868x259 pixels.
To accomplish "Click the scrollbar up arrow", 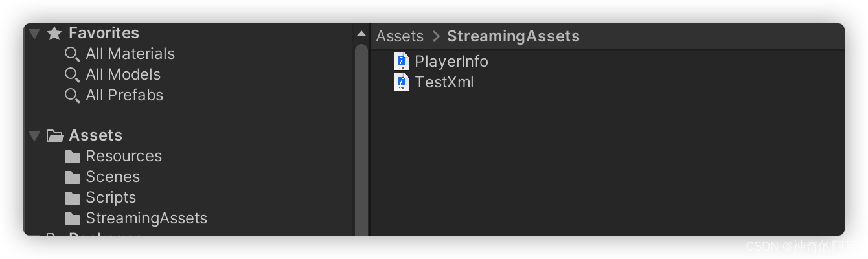I will click(361, 34).
